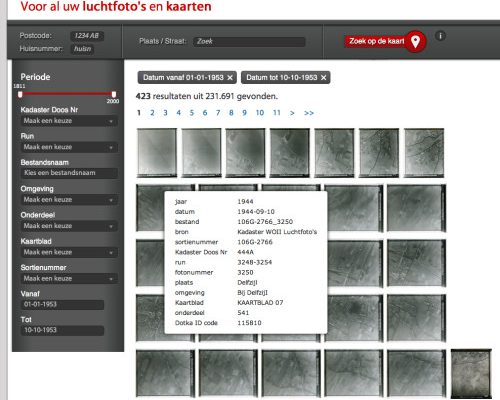Go to results page 2
500x400 pixels.
click(x=152, y=113)
